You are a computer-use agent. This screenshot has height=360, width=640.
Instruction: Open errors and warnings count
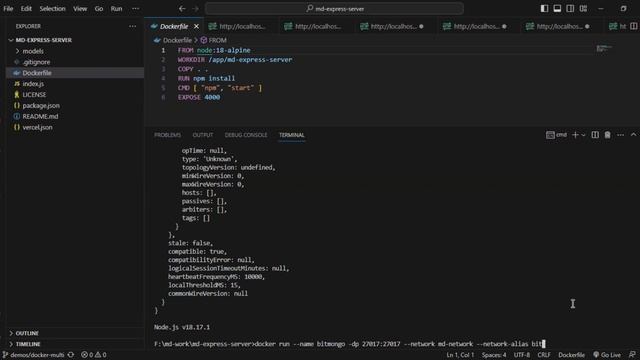point(93,355)
